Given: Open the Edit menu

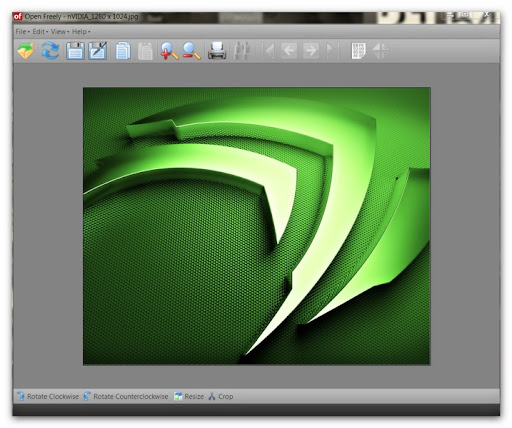Looking at the screenshot, I should (40, 32).
